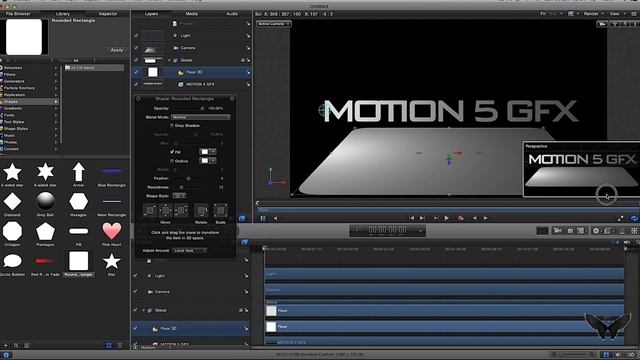
Task: Select the Hexagon shape
Action: 78,202
